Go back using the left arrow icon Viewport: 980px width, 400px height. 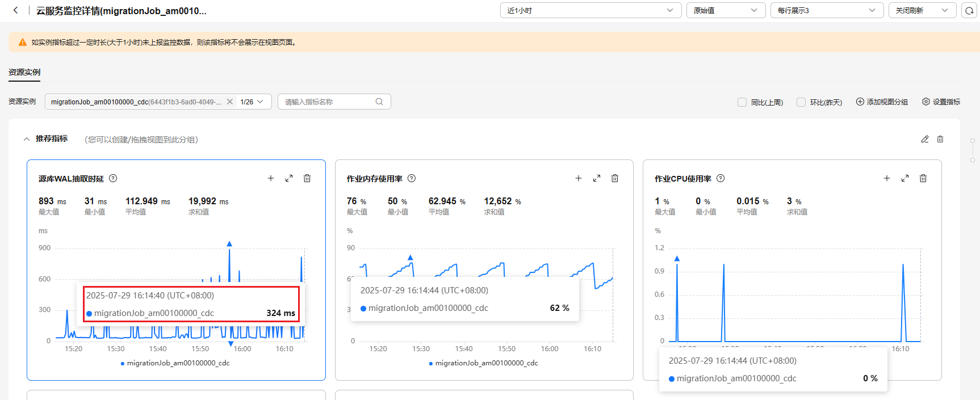tap(15, 10)
